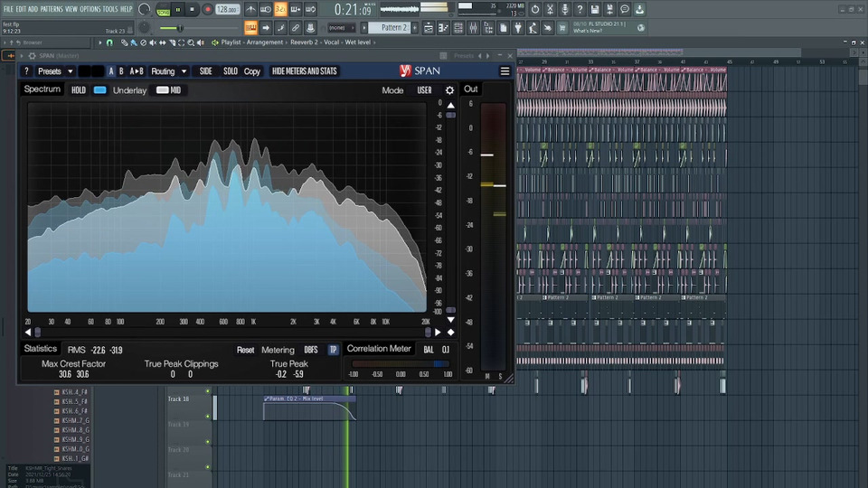
Task: Copy A to B in SPAN
Action: [137, 70]
